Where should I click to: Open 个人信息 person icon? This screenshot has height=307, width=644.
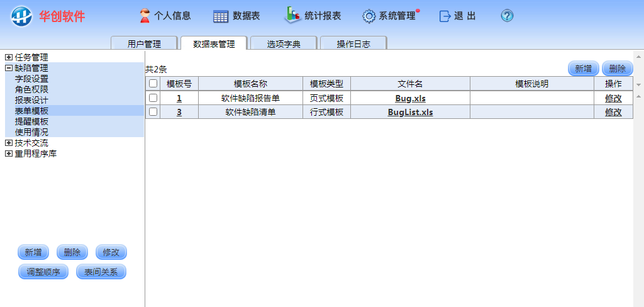[145, 16]
